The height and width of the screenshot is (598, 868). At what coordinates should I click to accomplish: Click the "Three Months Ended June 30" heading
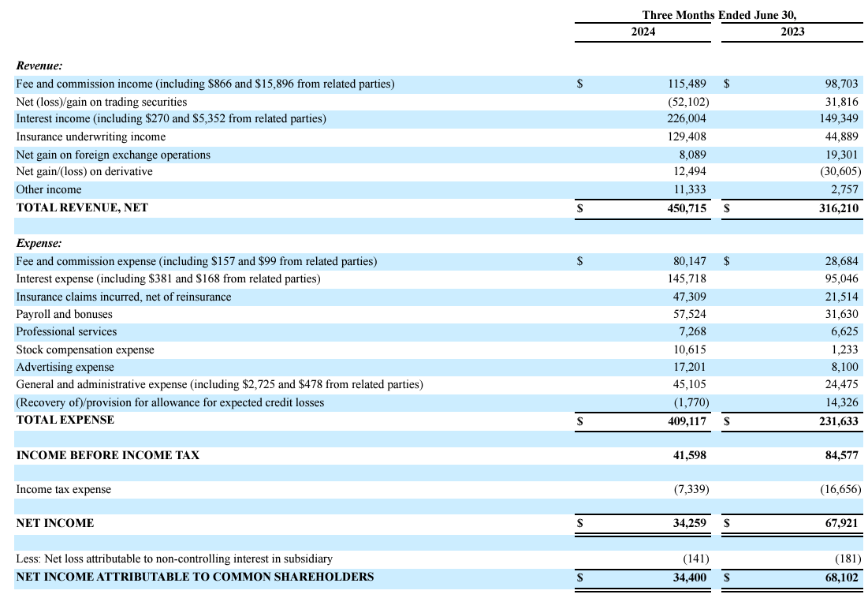tap(719, 15)
